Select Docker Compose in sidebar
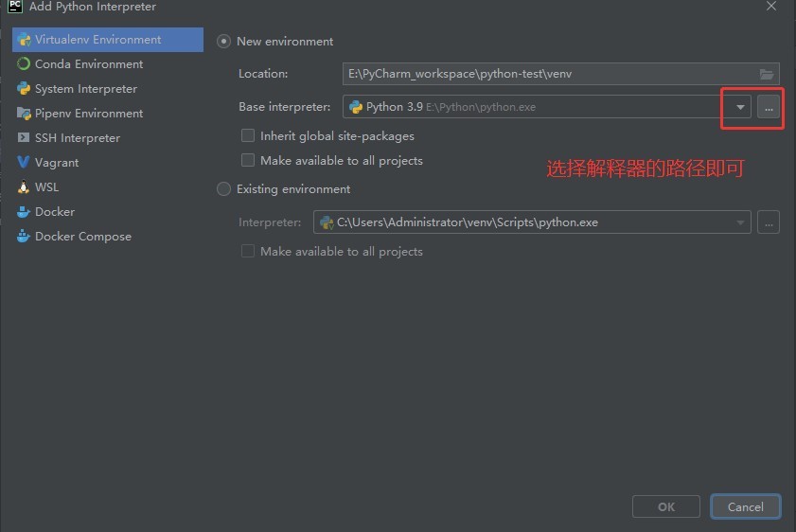Viewport: 796px width, 532px height. pos(108,236)
